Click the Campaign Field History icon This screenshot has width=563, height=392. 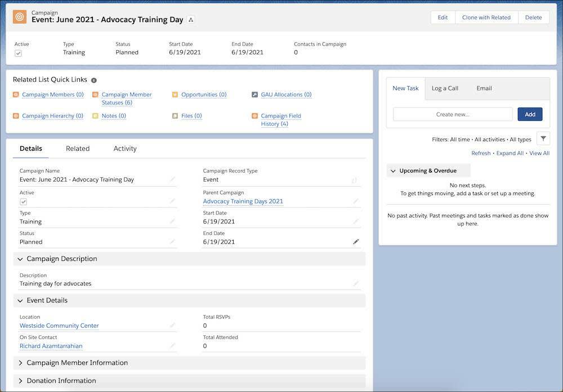pyautogui.click(x=254, y=115)
